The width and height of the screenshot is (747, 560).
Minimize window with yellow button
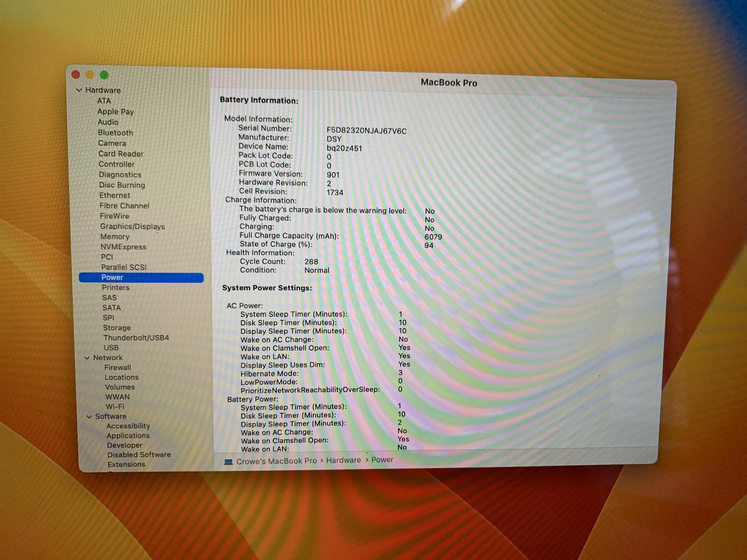click(x=90, y=75)
